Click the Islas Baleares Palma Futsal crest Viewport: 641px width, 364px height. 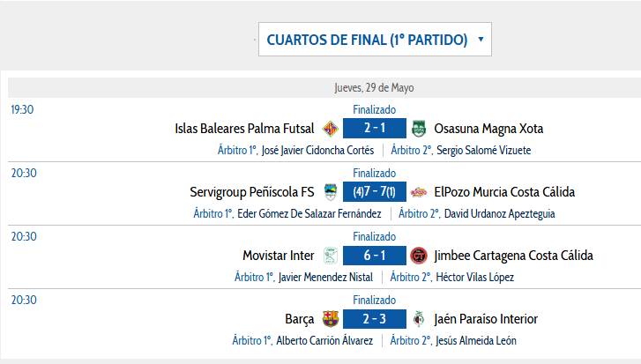331,129
